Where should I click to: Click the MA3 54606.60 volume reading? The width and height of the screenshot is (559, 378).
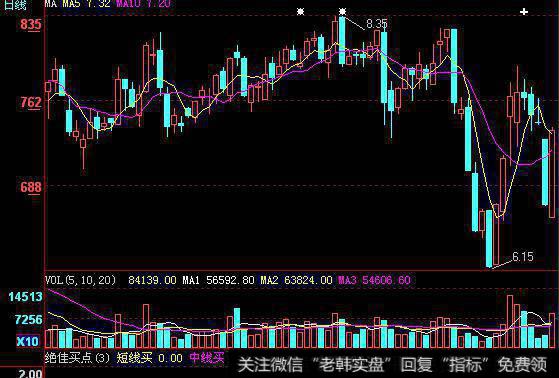click(374, 280)
